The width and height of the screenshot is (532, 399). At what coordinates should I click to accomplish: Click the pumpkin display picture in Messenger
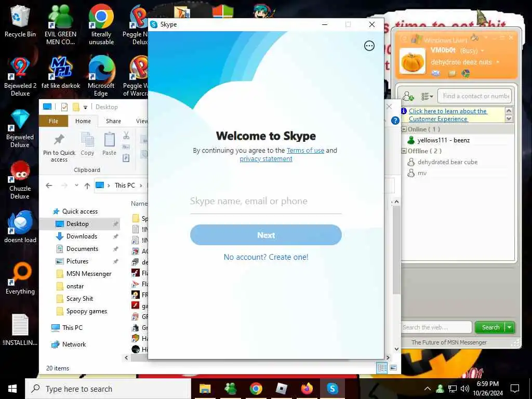[x=412, y=61]
